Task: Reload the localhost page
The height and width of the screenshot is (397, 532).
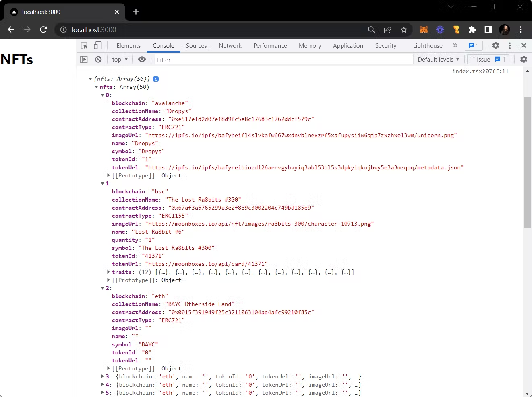Action: (43, 30)
